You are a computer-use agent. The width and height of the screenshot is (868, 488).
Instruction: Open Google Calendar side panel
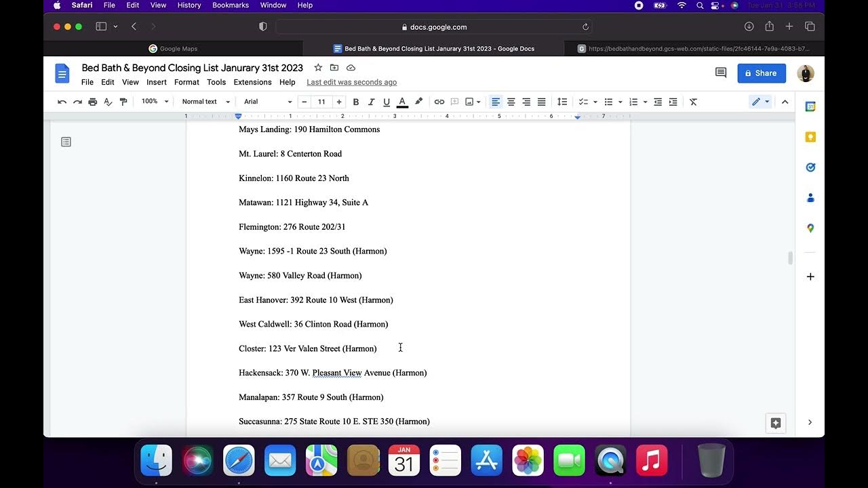(x=810, y=106)
